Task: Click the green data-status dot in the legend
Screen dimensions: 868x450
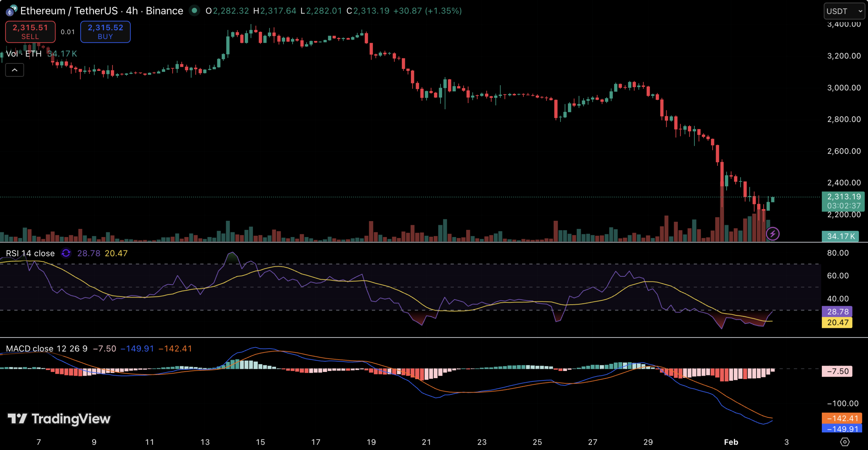Action: point(194,11)
